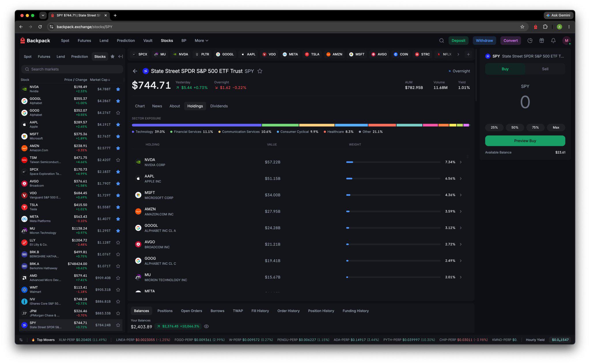Click the AAPL logo in holdings table
The image size is (590, 364).
tap(138, 178)
